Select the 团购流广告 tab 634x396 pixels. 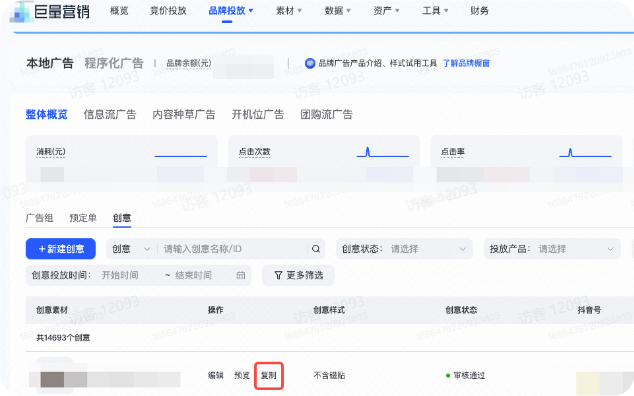pyautogui.click(x=326, y=114)
